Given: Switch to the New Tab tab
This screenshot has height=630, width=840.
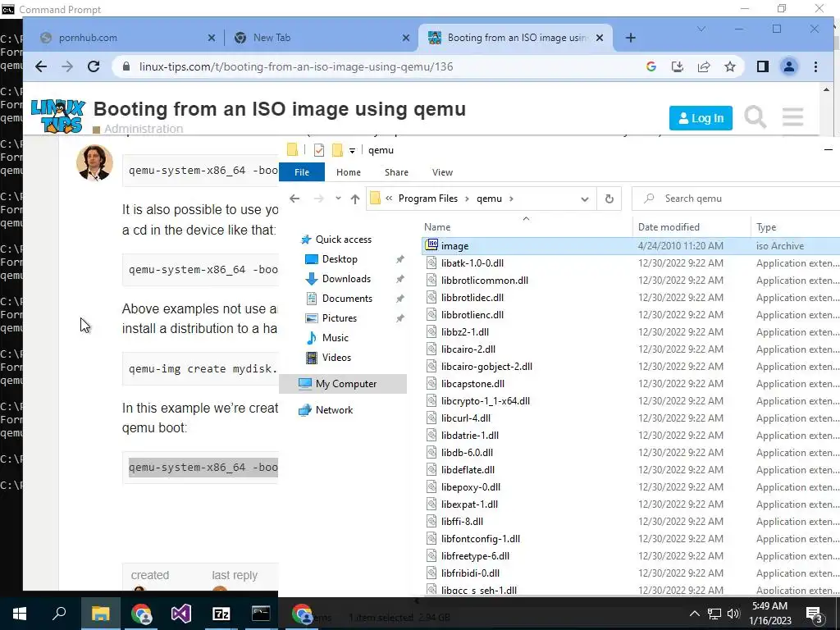Looking at the screenshot, I should (319, 38).
